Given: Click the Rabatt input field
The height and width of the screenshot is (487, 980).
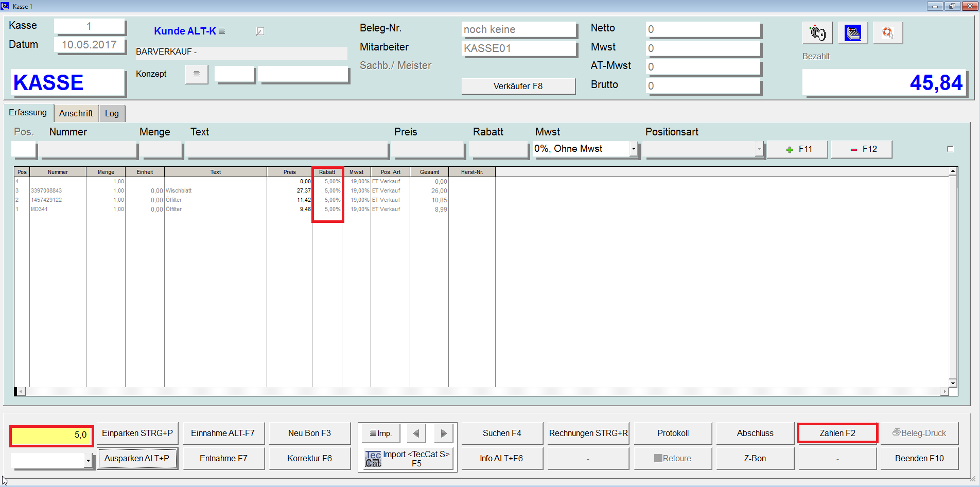Looking at the screenshot, I should click(x=499, y=150).
